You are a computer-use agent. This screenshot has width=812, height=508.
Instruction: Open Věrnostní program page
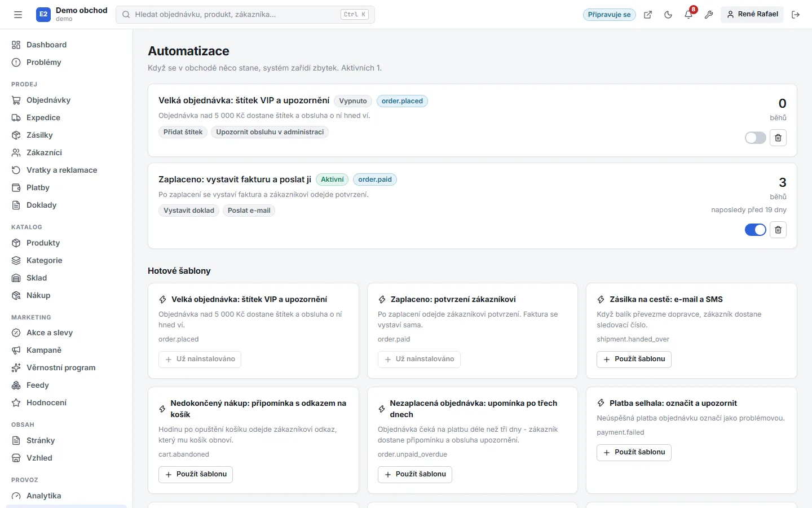67,367
